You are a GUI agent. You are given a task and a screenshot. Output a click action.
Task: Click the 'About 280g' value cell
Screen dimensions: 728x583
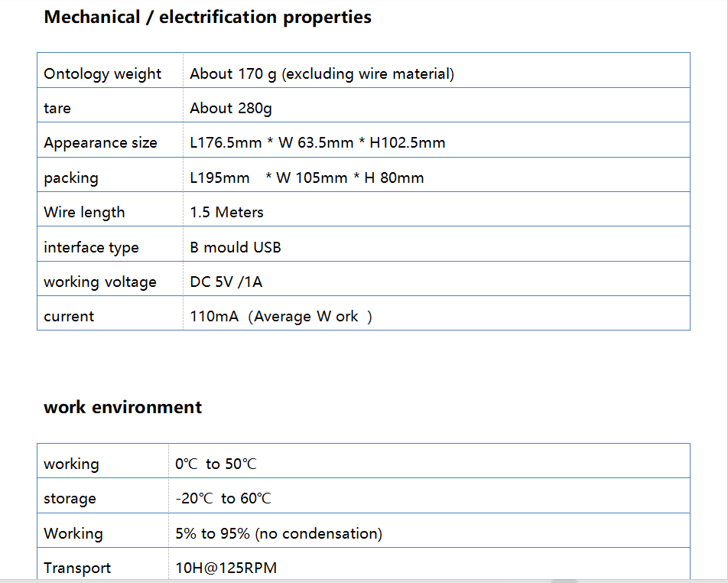click(231, 109)
